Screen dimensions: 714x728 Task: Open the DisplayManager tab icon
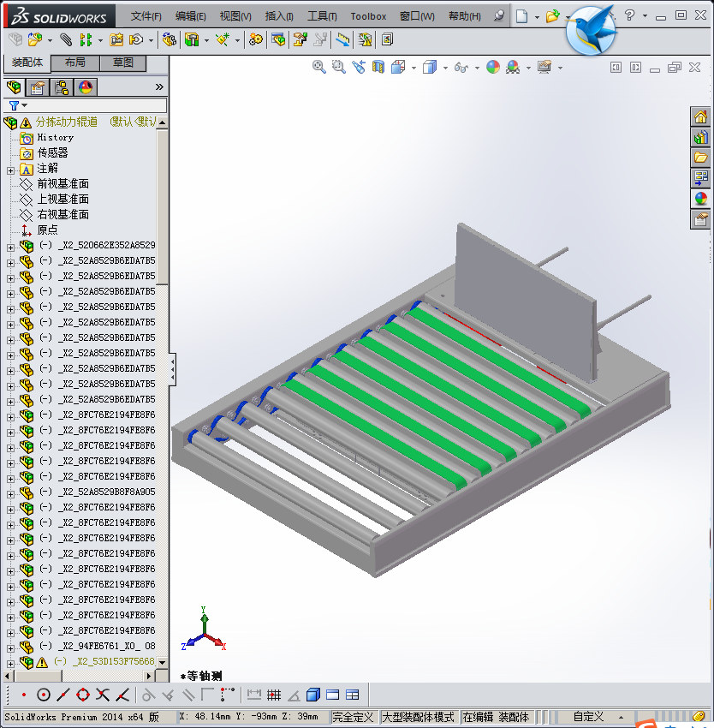pos(86,87)
